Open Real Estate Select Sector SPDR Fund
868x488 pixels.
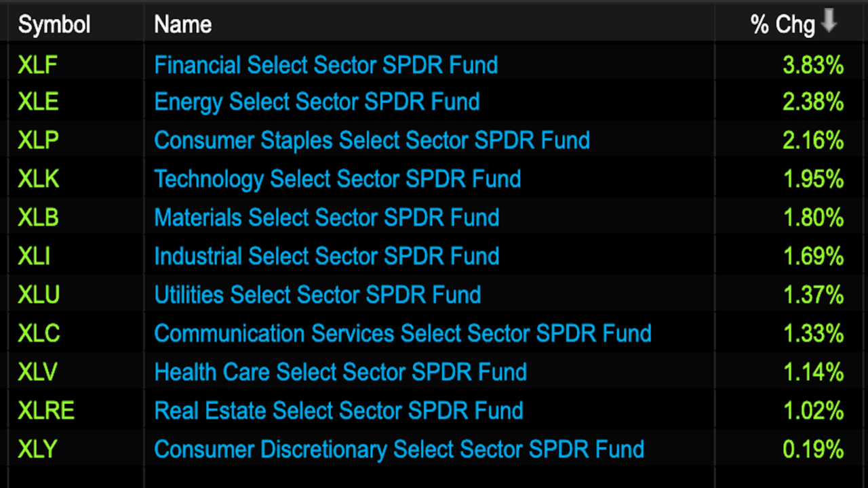338,411
